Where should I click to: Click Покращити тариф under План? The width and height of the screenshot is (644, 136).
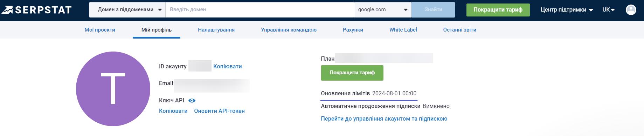pos(352,73)
